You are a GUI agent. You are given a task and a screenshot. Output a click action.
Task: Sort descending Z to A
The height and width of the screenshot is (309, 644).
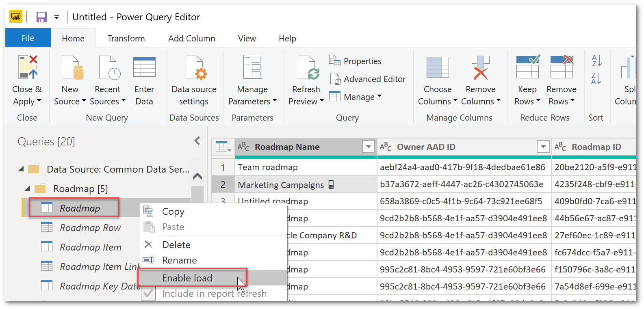pos(596,78)
